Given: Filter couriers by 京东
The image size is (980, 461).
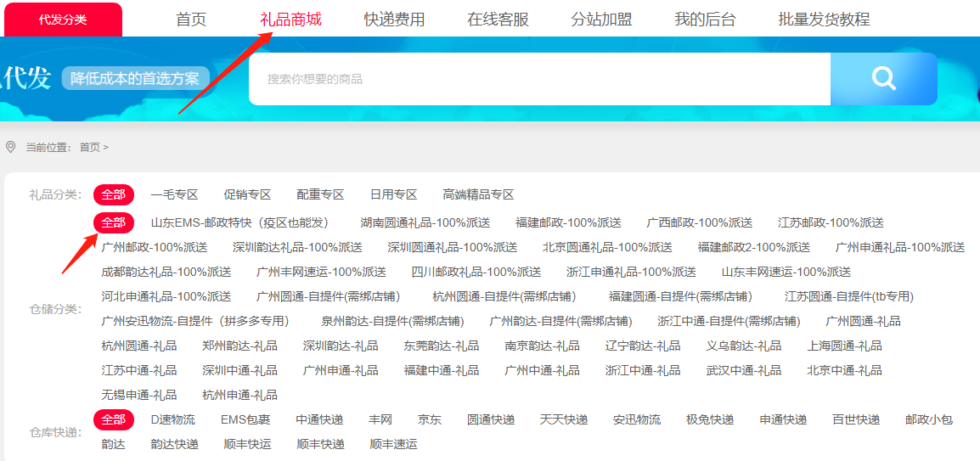Looking at the screenshot, I should click(430, 419).
